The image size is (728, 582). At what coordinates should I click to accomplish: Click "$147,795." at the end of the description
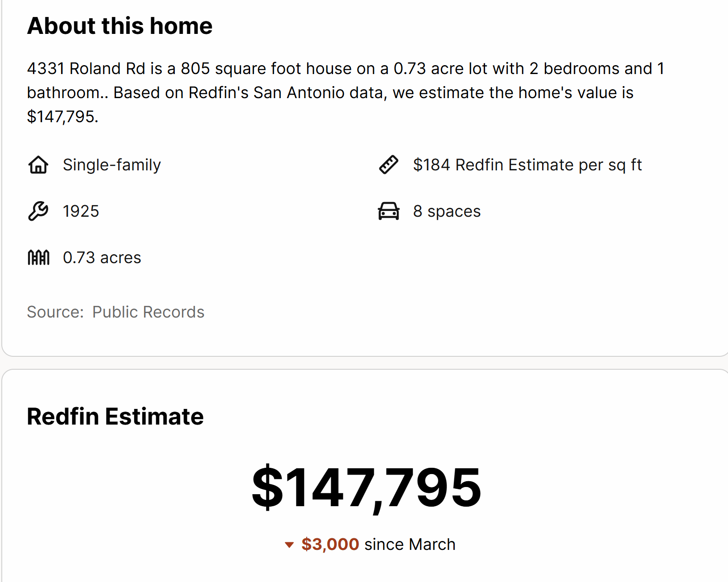(x=62, y=117)
